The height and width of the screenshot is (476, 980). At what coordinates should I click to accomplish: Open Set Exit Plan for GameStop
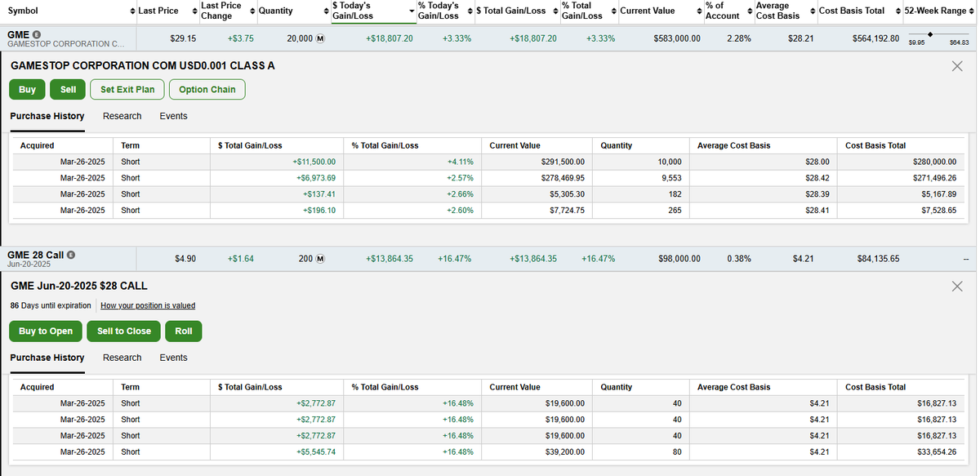(x=127, y=90)
